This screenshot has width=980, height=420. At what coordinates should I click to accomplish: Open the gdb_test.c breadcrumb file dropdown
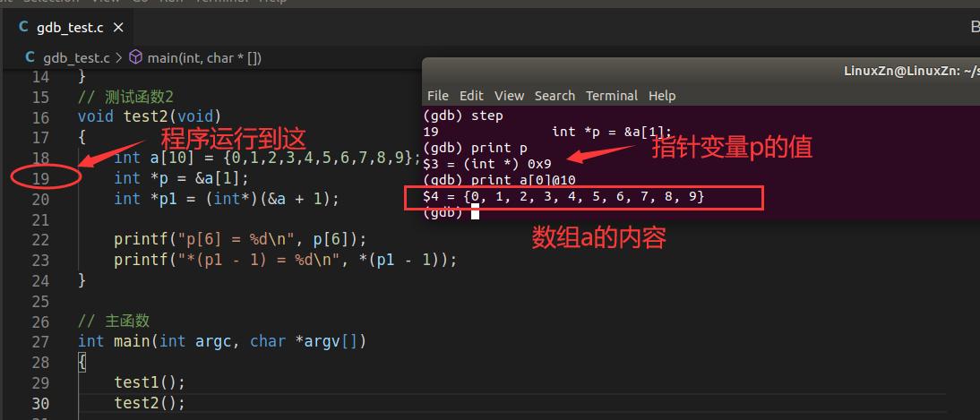[76, 57]
